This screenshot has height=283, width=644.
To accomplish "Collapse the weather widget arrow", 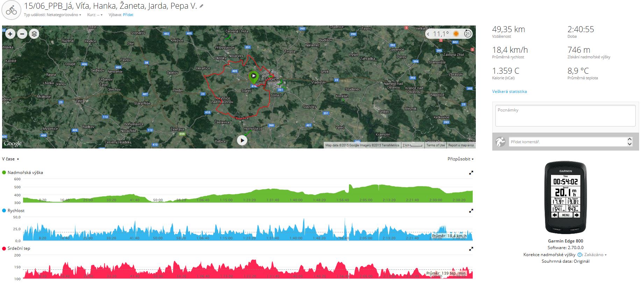I will [428, 34].
